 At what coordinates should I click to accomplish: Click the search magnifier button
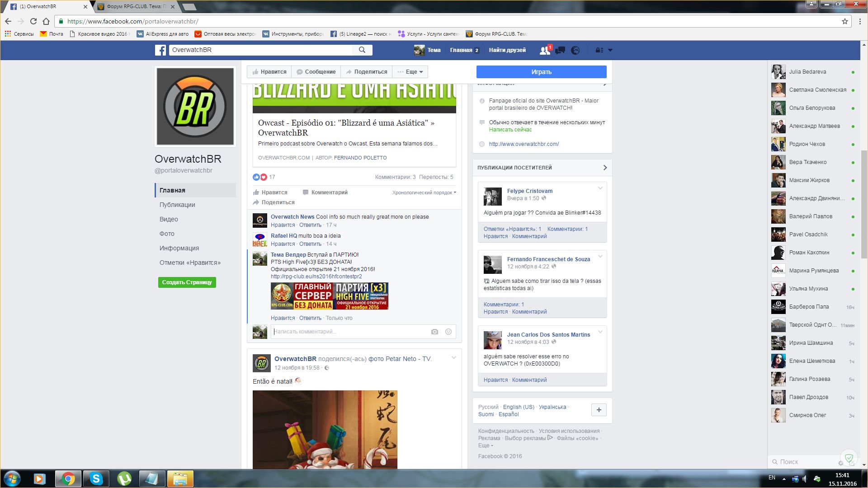362,50
